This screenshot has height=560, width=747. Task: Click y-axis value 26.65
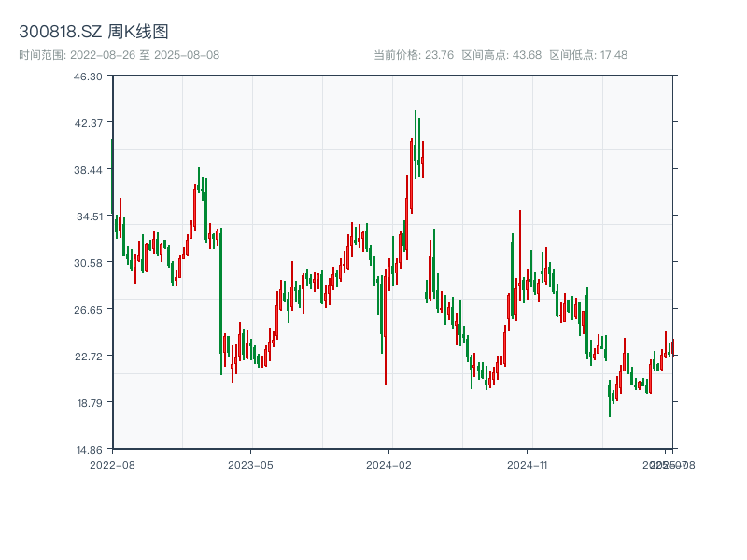point(88,310)
